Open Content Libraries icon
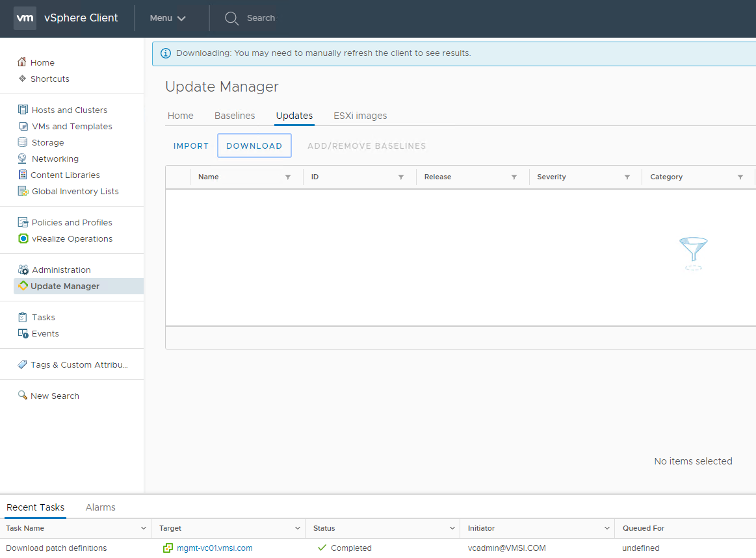Screen dimensions: 756x558 coord(23,175)
